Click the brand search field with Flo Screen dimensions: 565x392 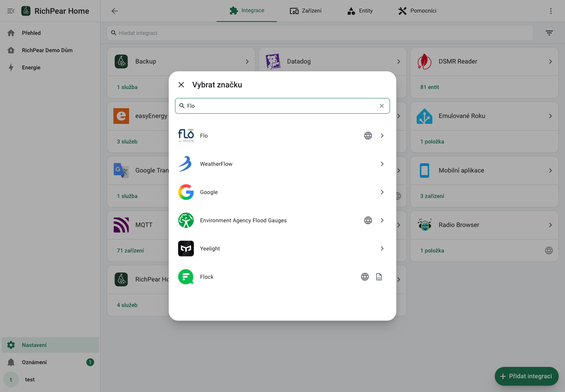click(x=282, y=106)
